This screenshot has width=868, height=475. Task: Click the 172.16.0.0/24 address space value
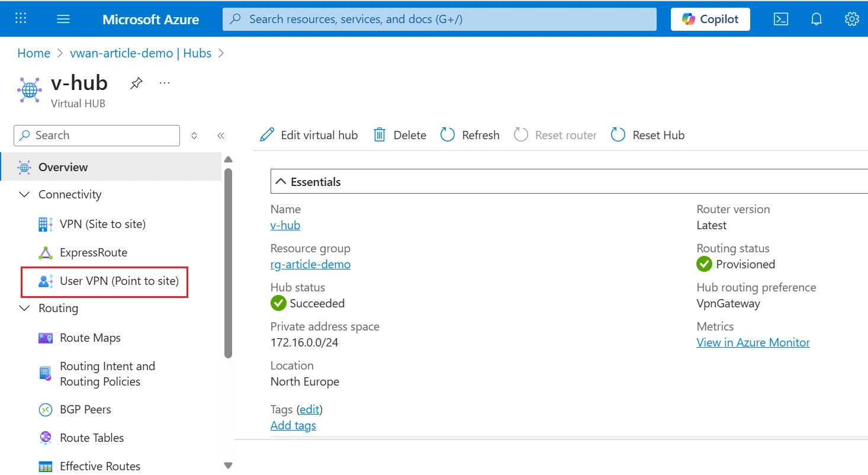(304, 342)
